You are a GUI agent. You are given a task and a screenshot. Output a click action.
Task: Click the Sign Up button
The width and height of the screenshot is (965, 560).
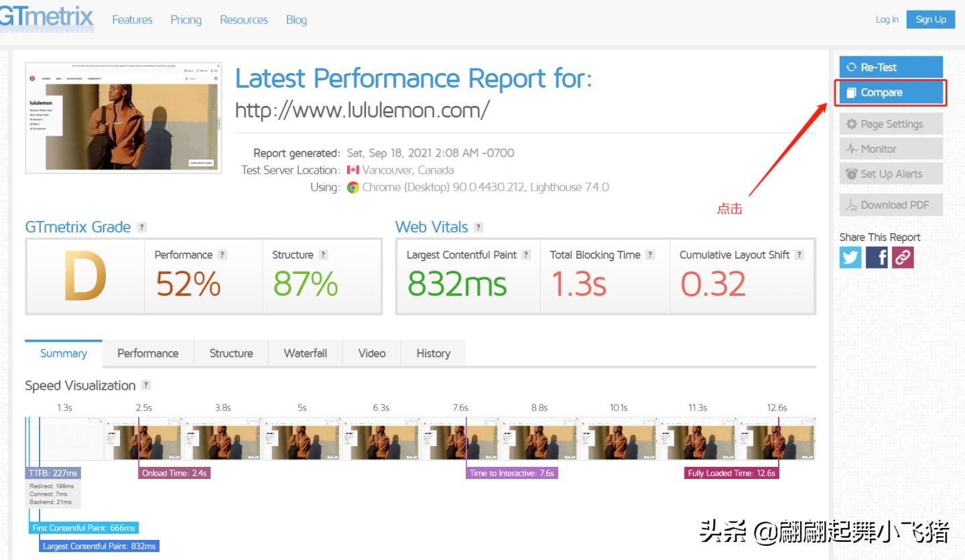tap(931, 19)
